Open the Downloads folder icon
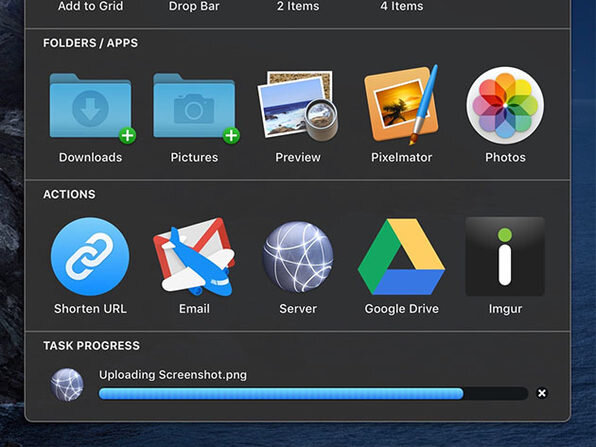This screenshot has width=596, height=447. pyautogui.click(x=90, y=105)
